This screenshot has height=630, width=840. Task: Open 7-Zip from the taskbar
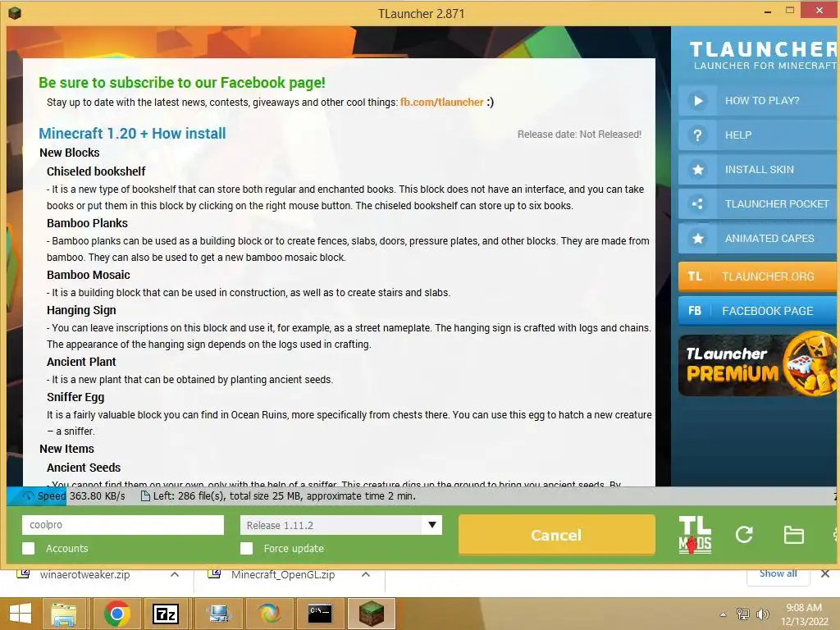[x=166, y=614]
